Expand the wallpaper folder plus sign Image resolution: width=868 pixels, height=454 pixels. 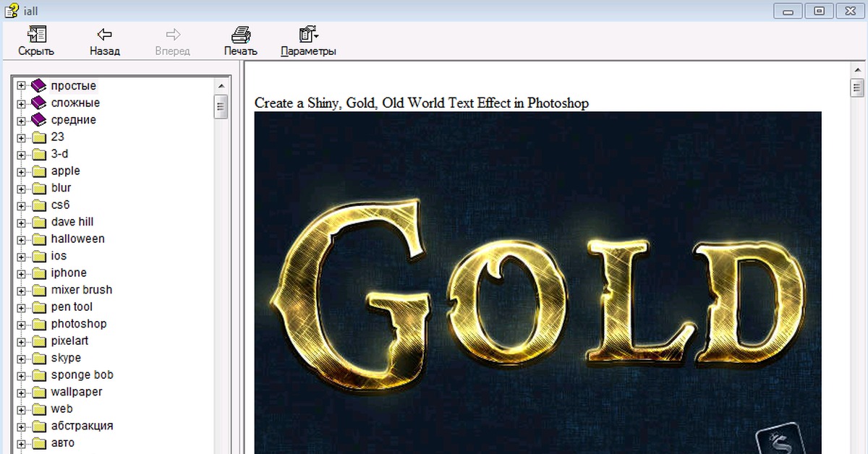click(x=21, y=393)
